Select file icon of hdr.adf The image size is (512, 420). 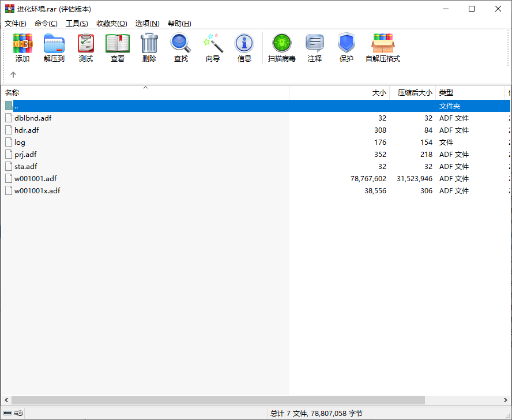pos(9,130)
